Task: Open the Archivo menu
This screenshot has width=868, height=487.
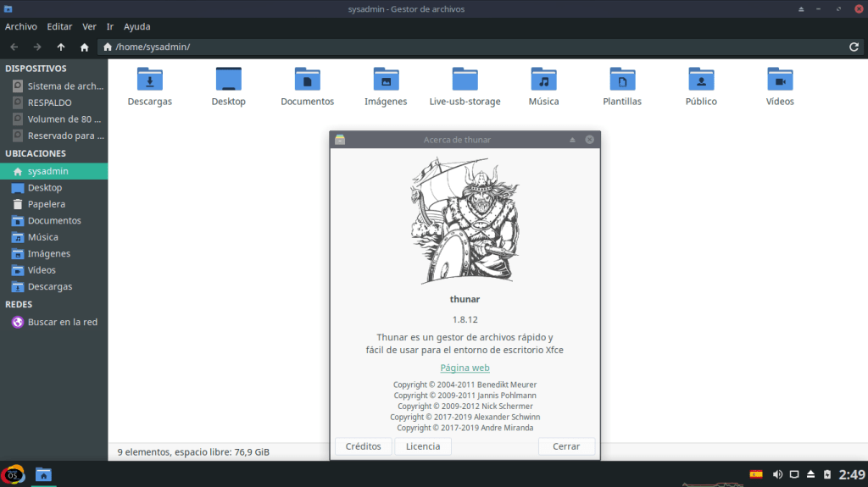Action: tap(21, 26)
